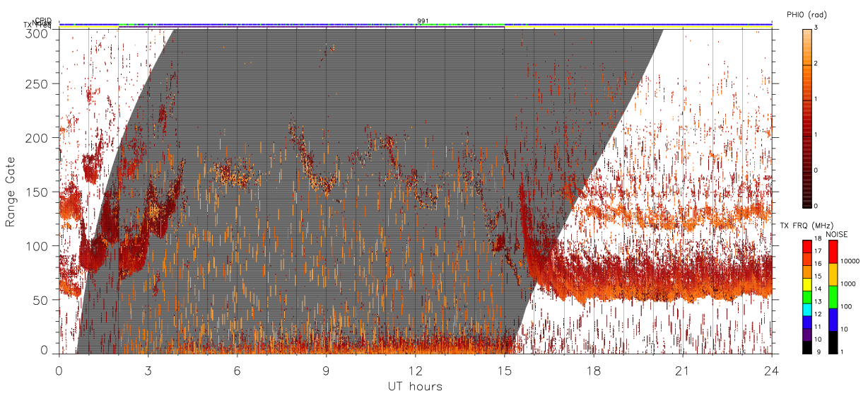Click the green swatch in NOISE legend
Viewport: 868px width, 401px height.
pyautogui.click(x=833, y=296)
